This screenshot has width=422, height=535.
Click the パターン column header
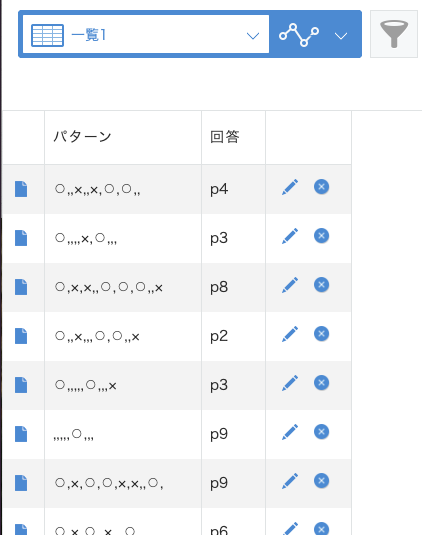point(82,137)
